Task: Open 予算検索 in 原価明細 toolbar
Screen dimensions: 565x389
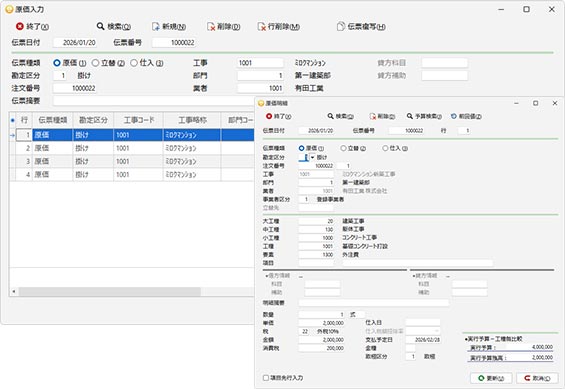Action: pos(424,116)
